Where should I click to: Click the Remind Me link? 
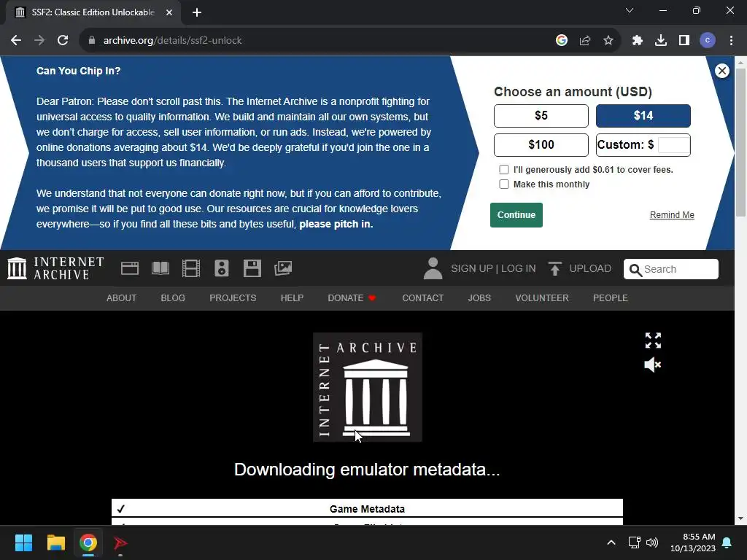point(672,215)
